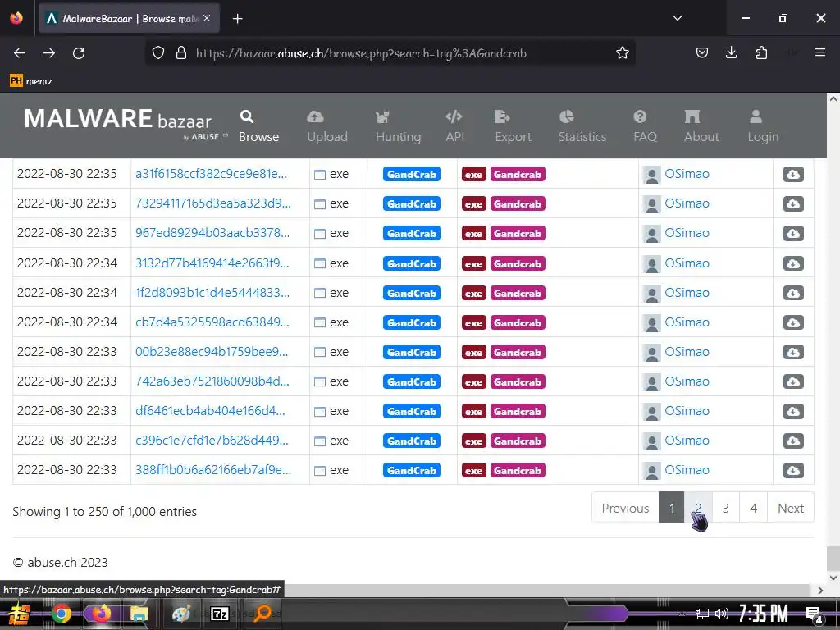Open the About page
The image size is (840, 630).
pyautogui.click(x=701, y=126)
